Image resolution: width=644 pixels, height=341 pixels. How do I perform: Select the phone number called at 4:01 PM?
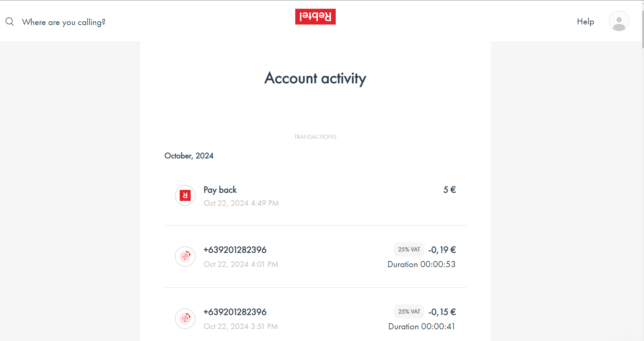click(235, 250)
